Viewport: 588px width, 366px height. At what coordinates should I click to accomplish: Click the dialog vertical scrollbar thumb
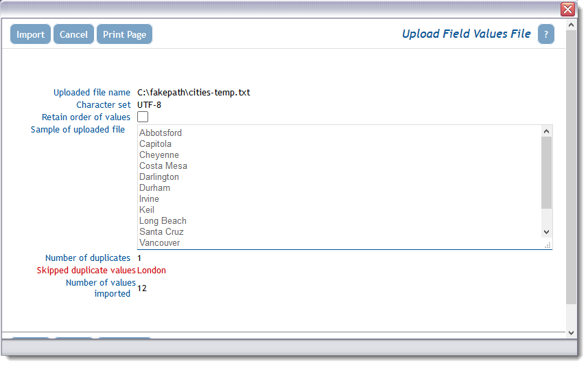[x=571, y=167]
